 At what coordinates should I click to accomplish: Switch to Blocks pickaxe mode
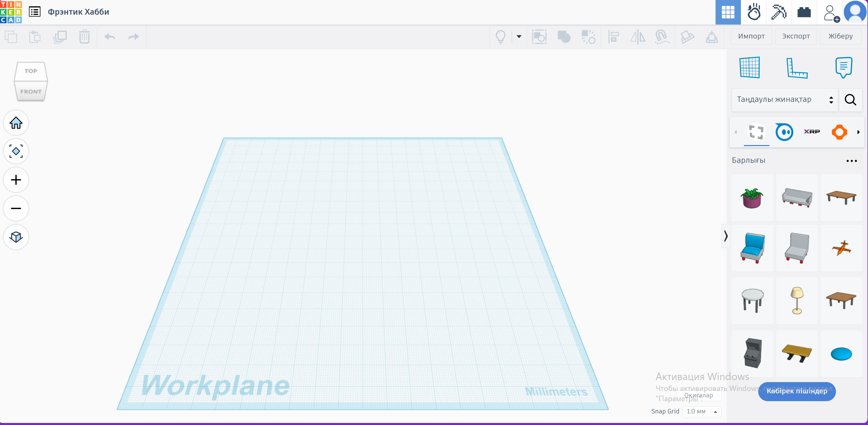(x=779, y=12)
